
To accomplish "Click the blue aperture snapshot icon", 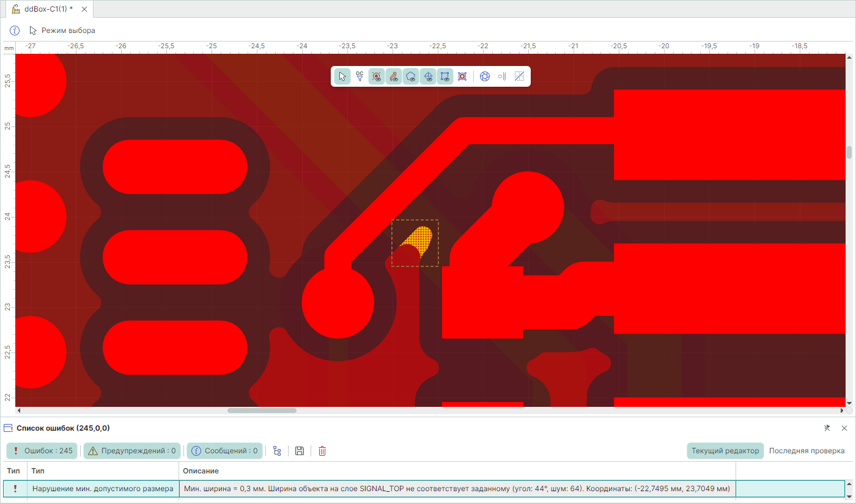I will click(485, 76).
